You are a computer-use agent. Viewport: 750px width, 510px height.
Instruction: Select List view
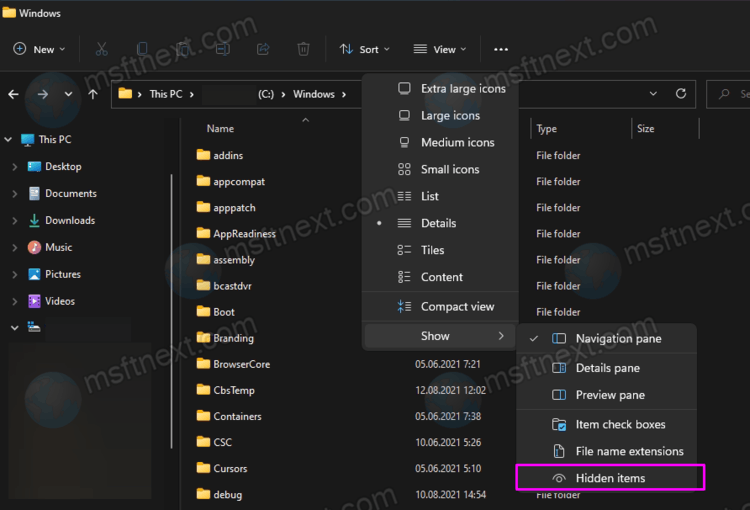(440, 196)
